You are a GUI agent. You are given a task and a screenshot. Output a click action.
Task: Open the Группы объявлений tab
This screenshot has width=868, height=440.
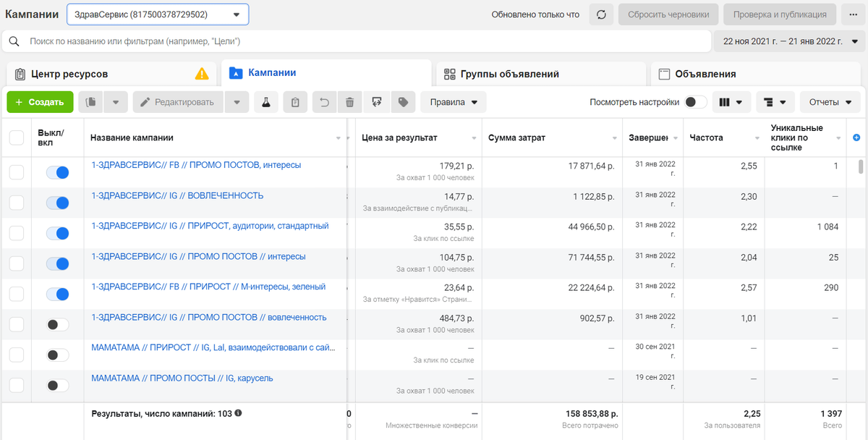(x=541, y=74)
